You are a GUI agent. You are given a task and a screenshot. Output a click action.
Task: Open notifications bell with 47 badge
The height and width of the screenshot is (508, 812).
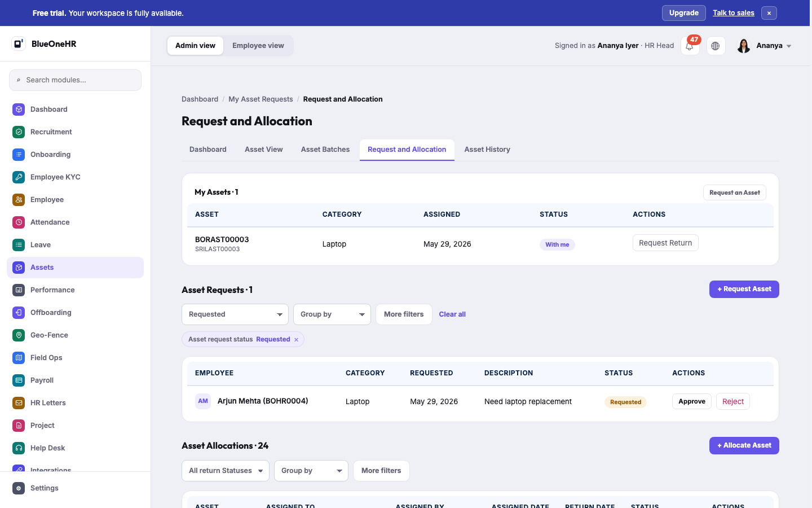(x=690, y=46)
